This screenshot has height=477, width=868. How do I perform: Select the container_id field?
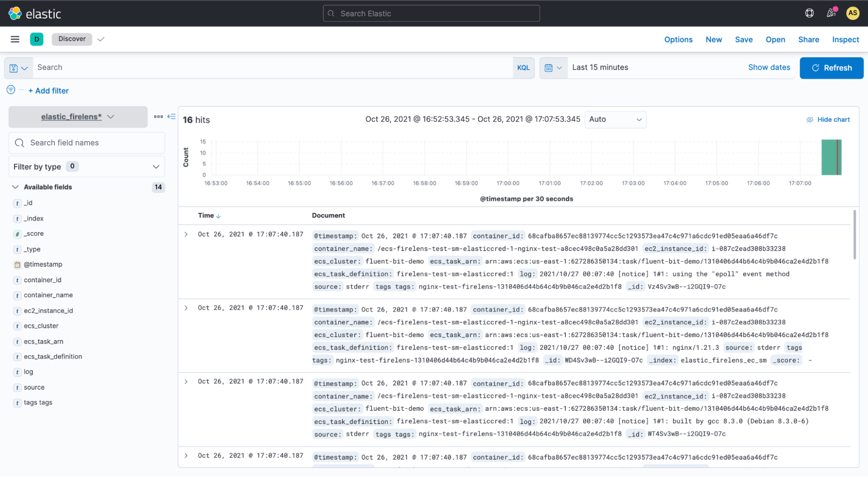click(43, 280)
